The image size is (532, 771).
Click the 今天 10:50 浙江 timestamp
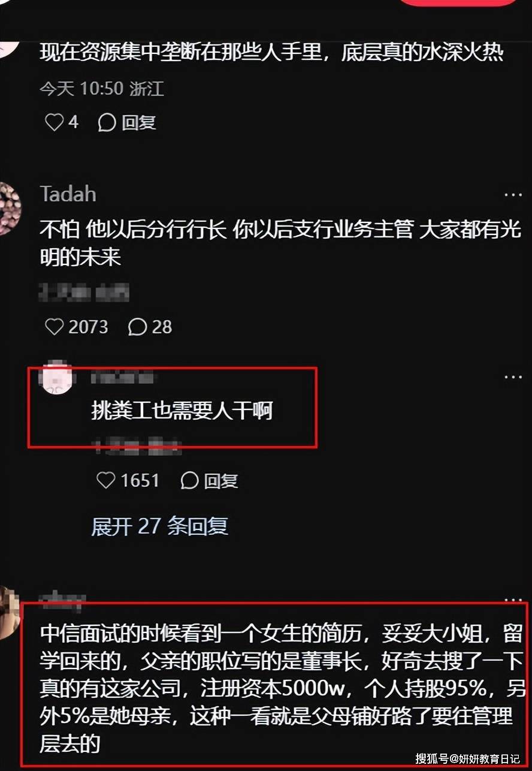(x=101, y=89)
